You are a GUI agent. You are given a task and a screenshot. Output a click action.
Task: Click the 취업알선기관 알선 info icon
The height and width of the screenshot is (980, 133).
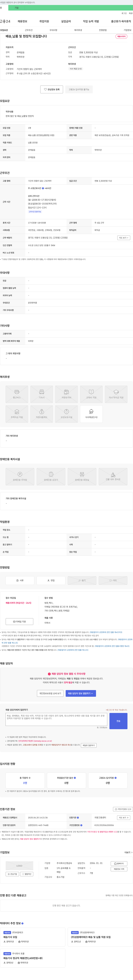(x=75, y=778)
